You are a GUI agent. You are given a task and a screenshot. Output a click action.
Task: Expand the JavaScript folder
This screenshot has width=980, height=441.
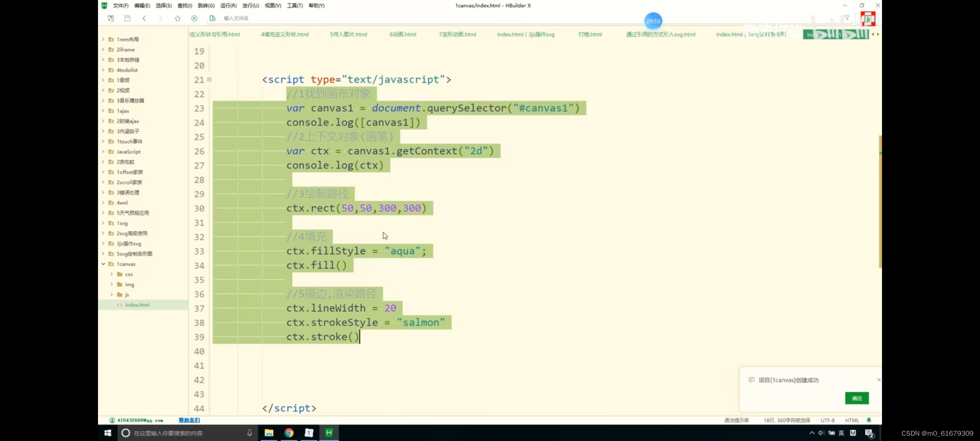click(103, 152)
